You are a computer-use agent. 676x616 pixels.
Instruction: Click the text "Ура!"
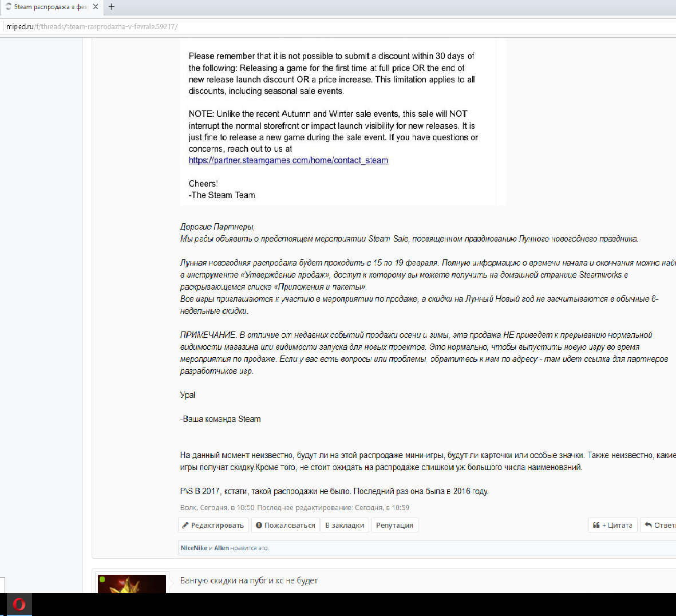[x=188, y=395]
